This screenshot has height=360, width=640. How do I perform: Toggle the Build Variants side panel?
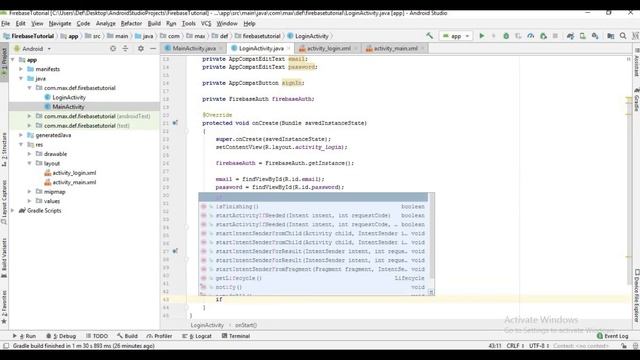point(4,258)
